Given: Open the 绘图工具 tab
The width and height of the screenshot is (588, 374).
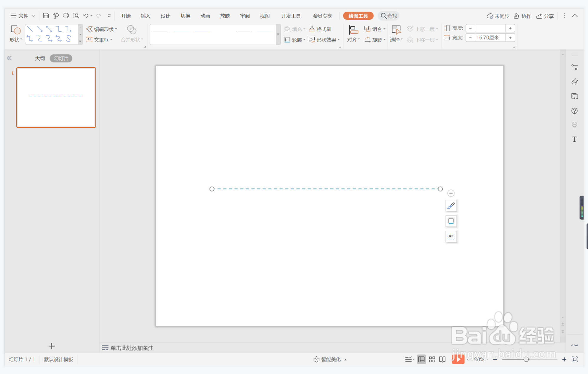Looking at the screenshot, I should [x=358, y=16].
